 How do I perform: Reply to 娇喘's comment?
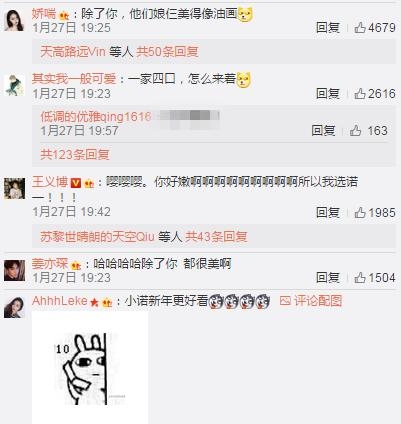pos(328,28)
